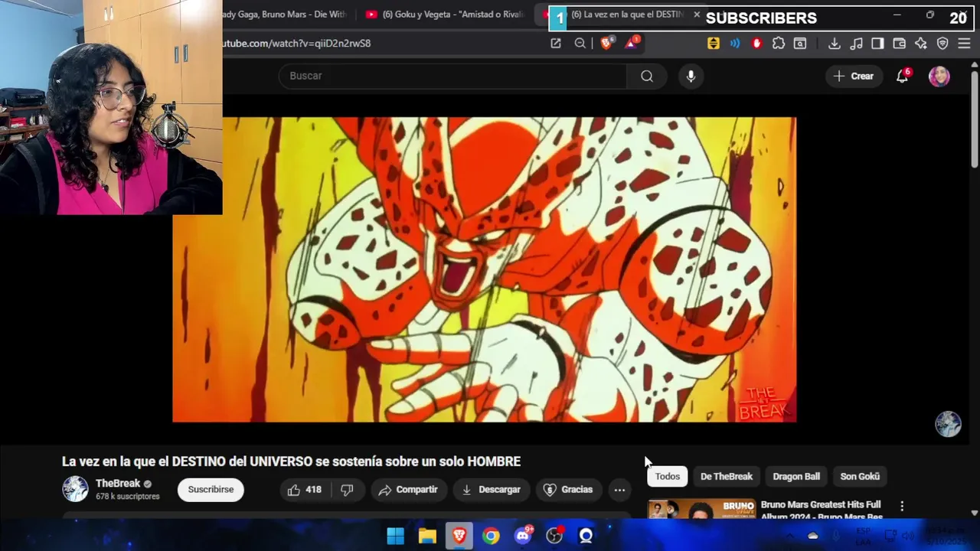The width and height of the screenshot is (980, 551).
Task: Open the Brave Wallet icon
Action: point(900,44)
